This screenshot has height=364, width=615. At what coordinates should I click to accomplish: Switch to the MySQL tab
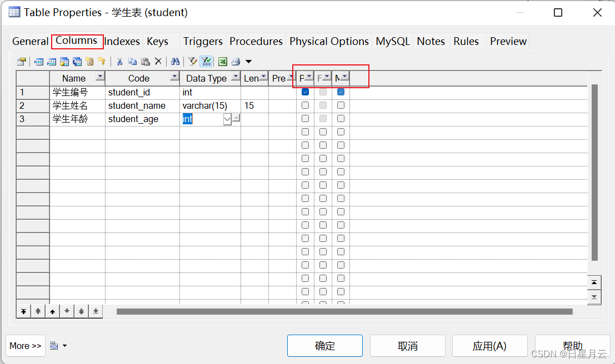coord(393,41)
